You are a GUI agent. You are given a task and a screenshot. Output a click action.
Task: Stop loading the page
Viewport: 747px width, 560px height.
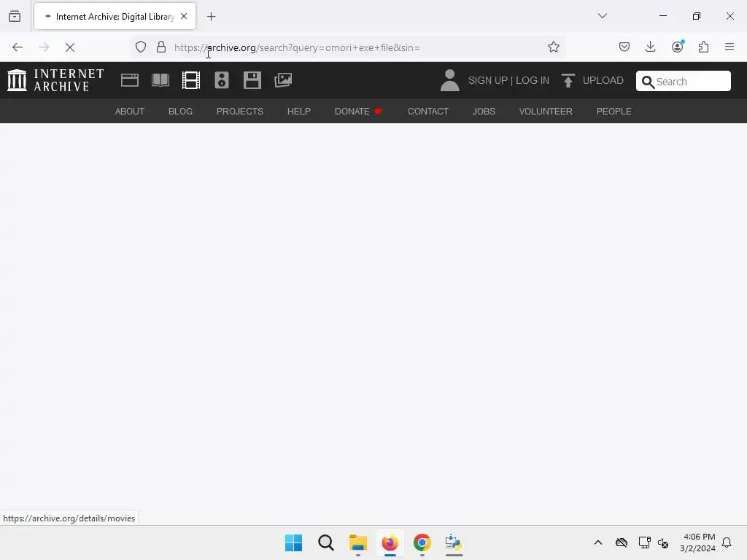[70, 47]
